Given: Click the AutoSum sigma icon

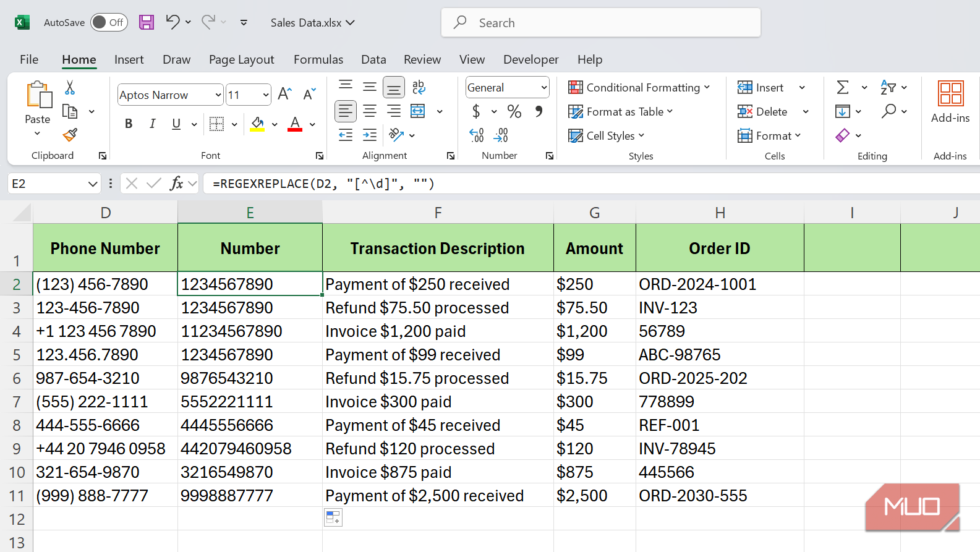Looking at the screenshot, I should tap(843, 87).
